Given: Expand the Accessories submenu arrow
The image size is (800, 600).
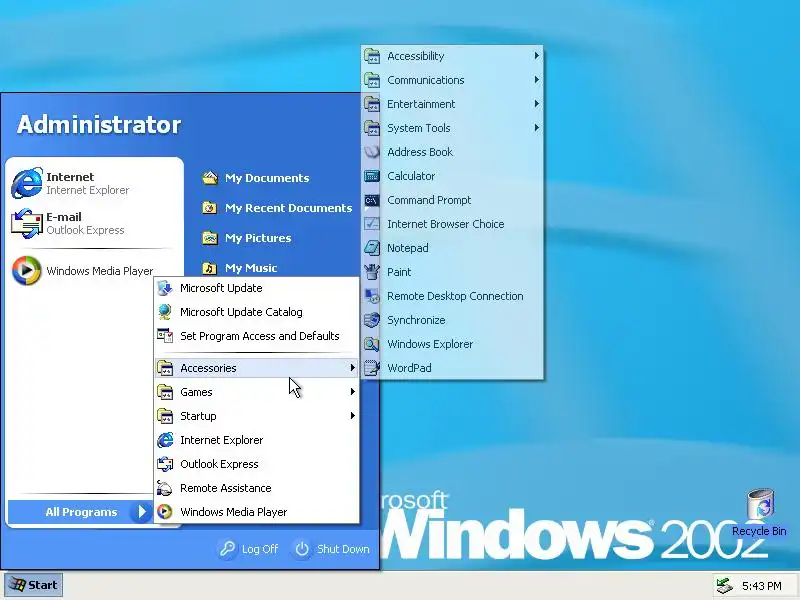Looking at the screenshot, I should [353, 368].
